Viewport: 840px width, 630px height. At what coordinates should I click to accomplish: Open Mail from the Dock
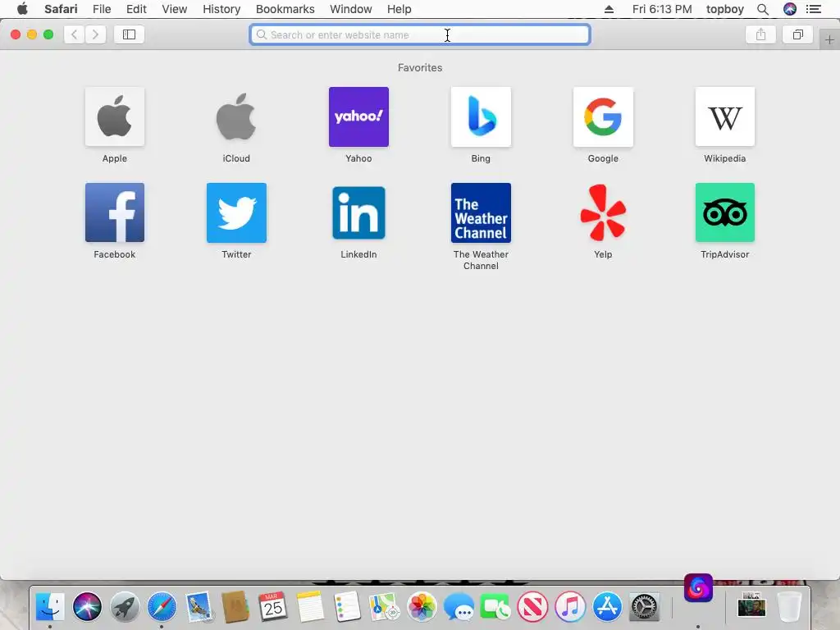click(199, 606)
